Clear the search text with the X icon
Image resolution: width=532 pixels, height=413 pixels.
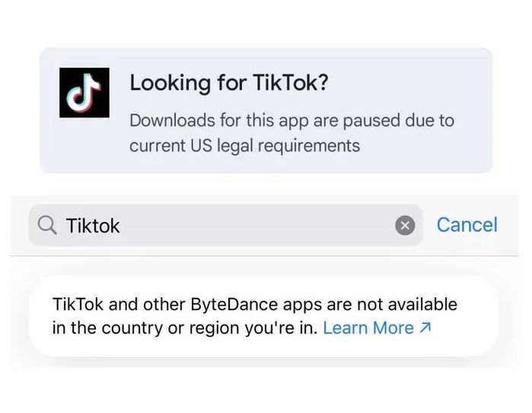pos(405,226)
